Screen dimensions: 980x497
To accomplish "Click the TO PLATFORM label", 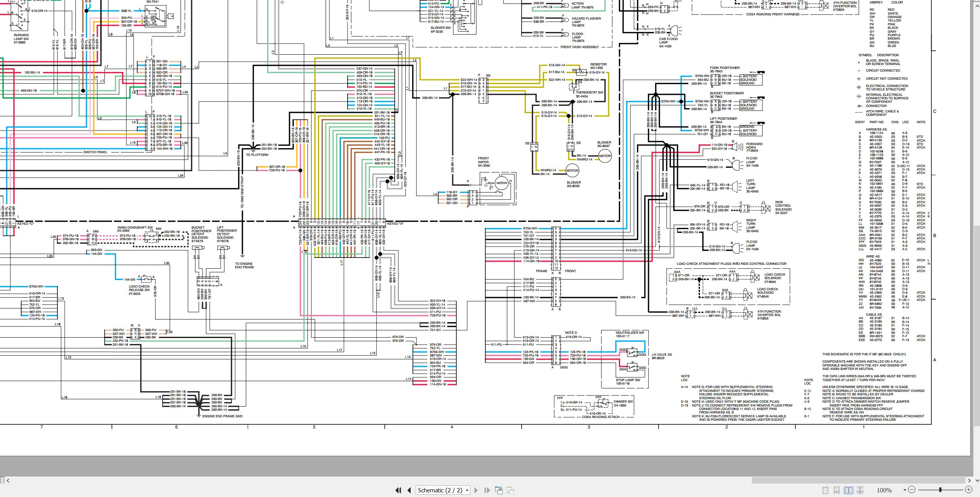I will (x=257, y=155).
